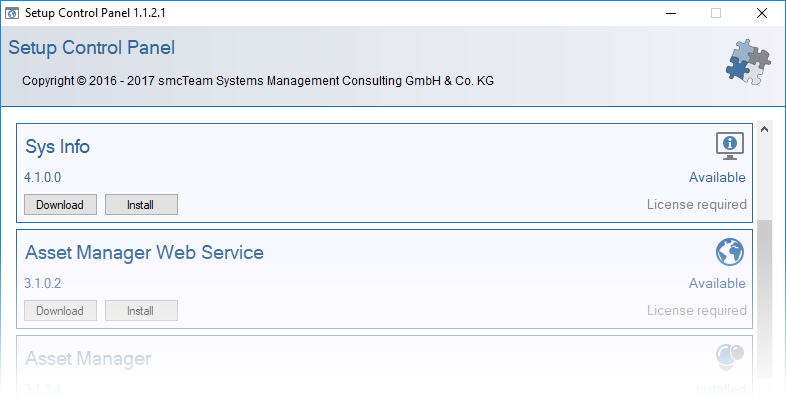The image size is (786, 399).
Task: Install Asset Manager Web Service
Action: tap(141, 311)
